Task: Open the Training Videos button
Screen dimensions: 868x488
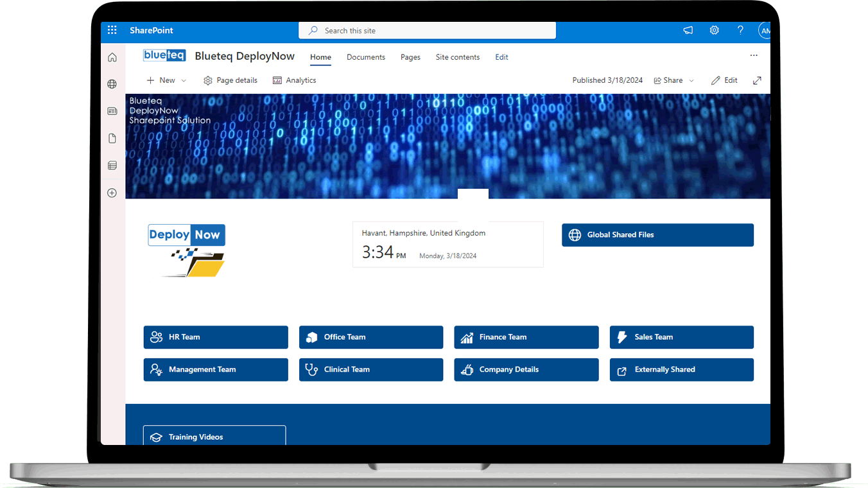Action: (x=214, y=436)
